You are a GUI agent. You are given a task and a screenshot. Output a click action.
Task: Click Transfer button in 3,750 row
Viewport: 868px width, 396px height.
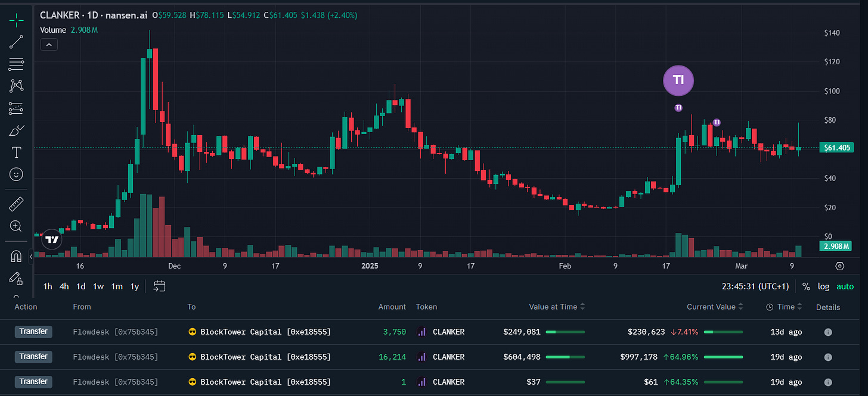33,332
